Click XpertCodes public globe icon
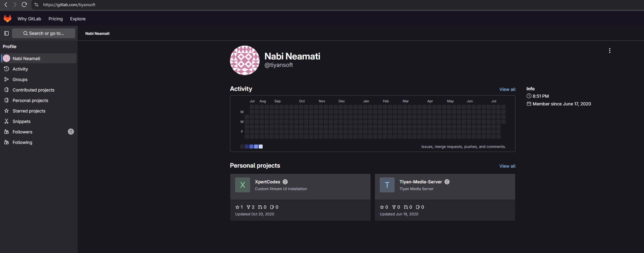The image size is (644, 253). (x=285, y=182)
